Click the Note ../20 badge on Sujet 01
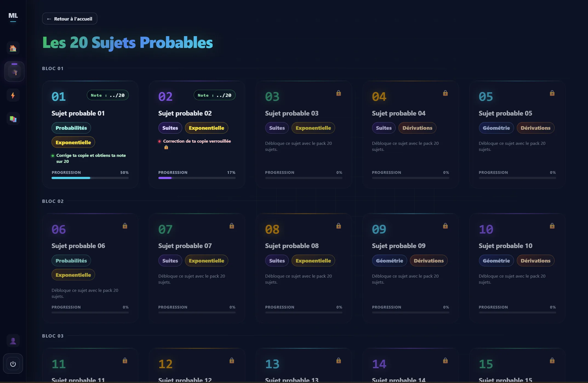The width and height of the screenshot is (588, 383). 108,95
